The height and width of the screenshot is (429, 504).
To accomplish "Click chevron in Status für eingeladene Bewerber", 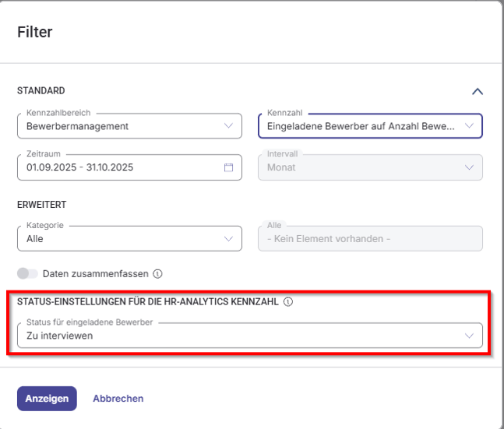I will tap(468, 336).
